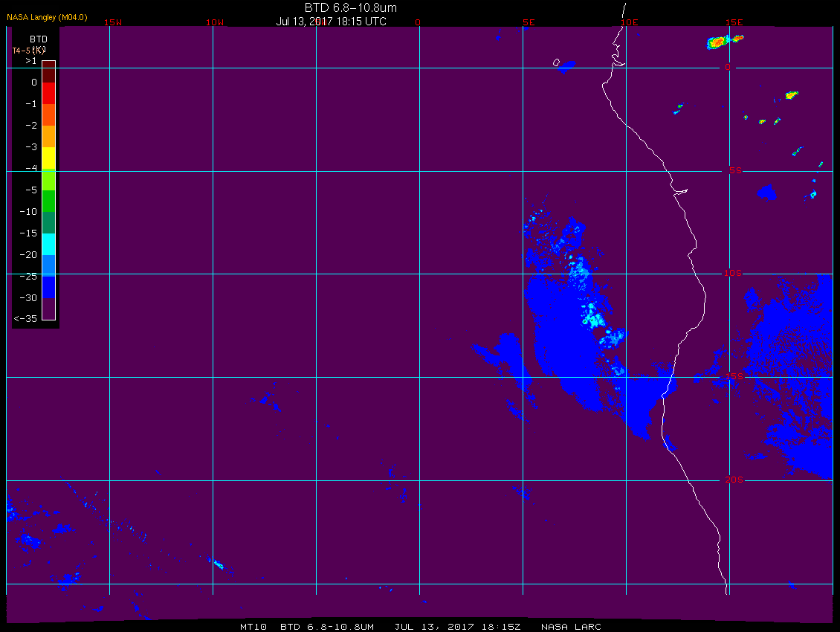This screenshot has height=632, width=840.
Task: Click the 10W longitude label
Action: tap(215, 22)
